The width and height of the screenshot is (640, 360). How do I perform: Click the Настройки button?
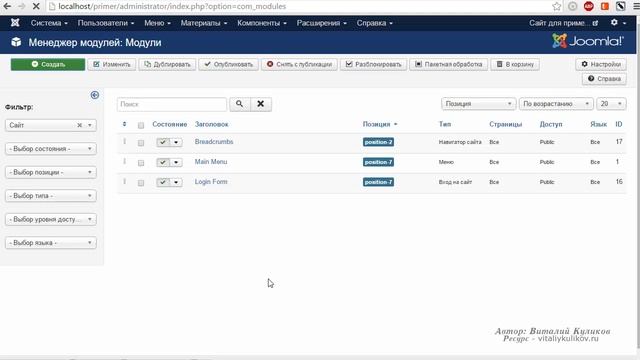[x=601, y=64]
